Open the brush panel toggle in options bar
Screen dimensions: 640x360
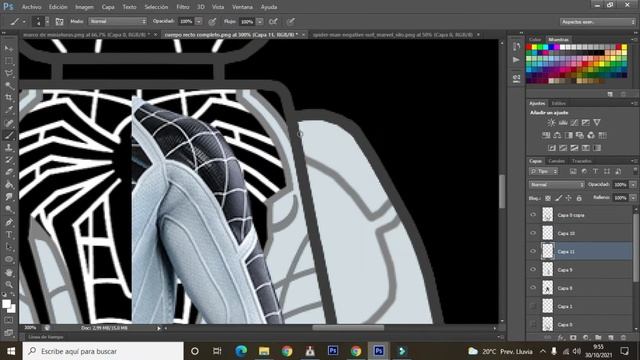[x=59, y=21]
